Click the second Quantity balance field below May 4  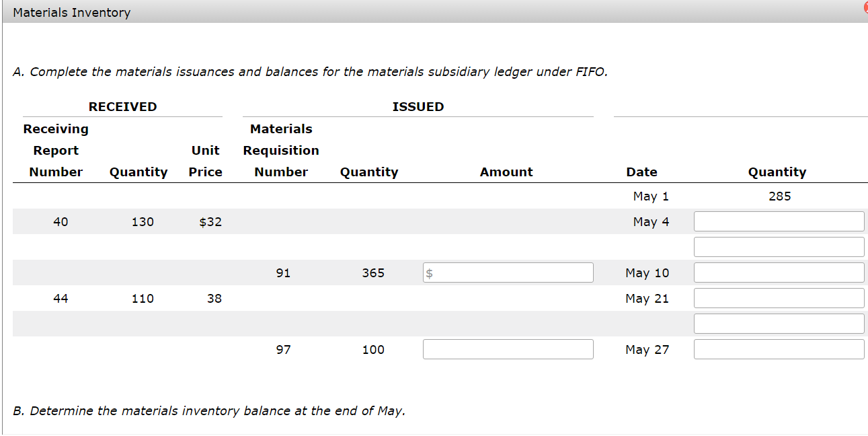click(779, 246)
